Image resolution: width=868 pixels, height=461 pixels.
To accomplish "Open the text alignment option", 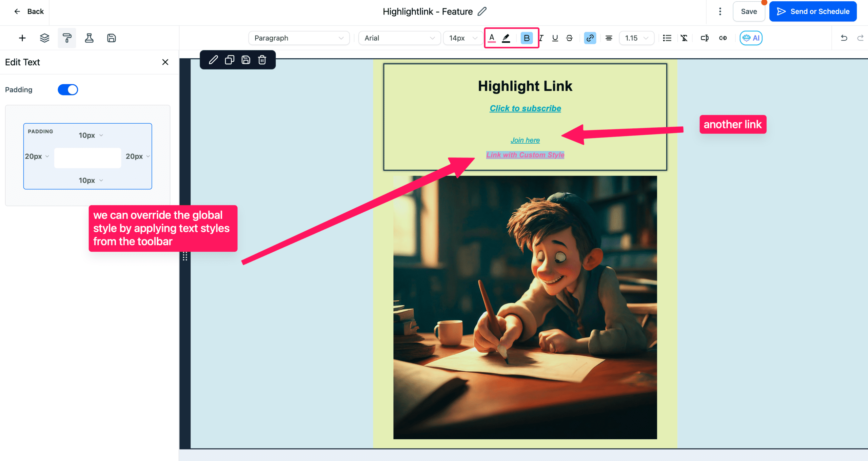I will pyautogui.click(x=609, y=38).
